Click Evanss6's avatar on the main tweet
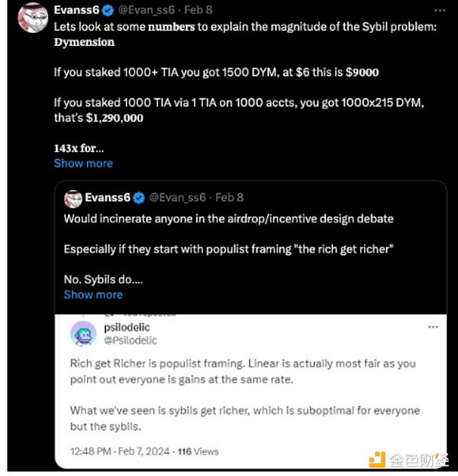The width and height of the screenshot is (458, 476). tap(33, 15)
